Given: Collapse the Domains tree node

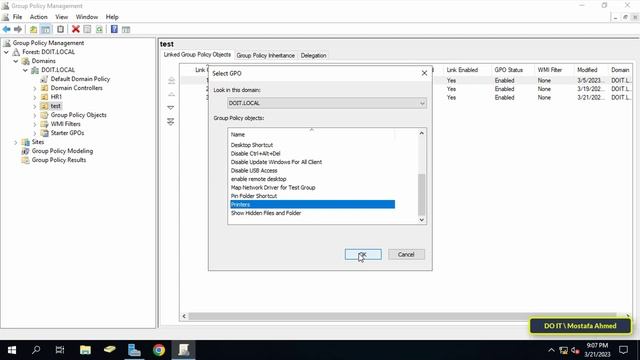Looking at the screenshot, I should [16, 61].
